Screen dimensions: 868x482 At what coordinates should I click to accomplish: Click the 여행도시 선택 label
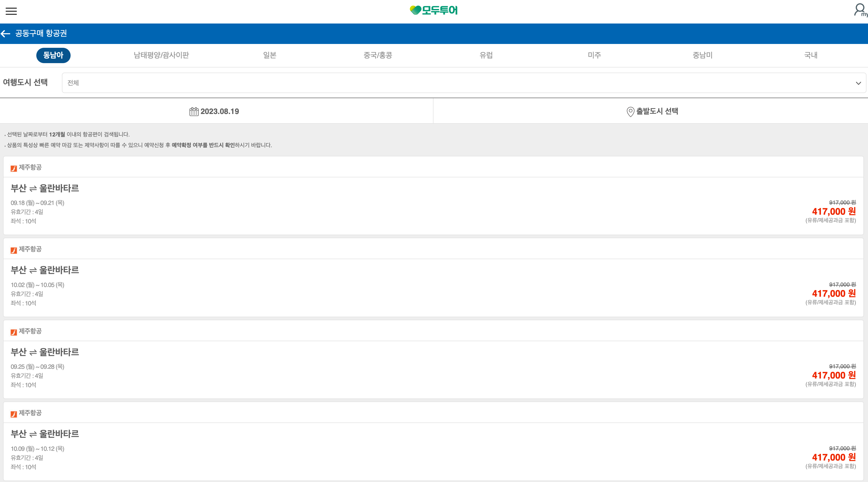(x=25, y=83)
